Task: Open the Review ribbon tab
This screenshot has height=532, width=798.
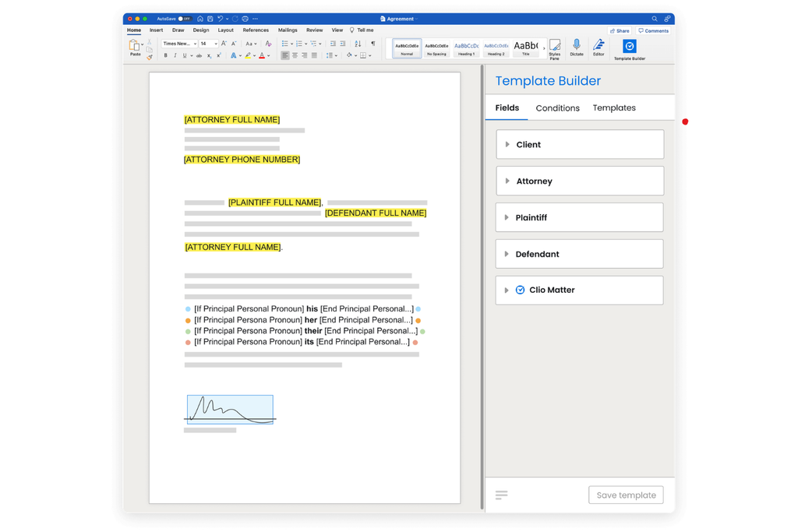Action: click(x=315, y=30)
